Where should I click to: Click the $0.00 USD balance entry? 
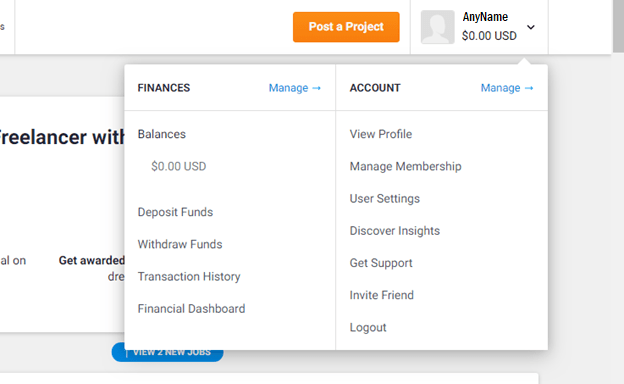click(x=179, y=166)
